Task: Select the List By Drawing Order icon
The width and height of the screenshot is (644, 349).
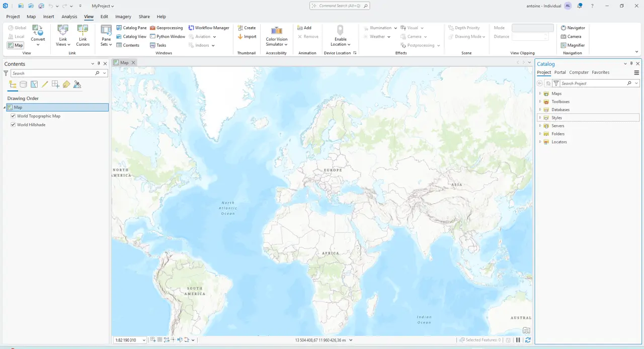Action: coord(13,84)
